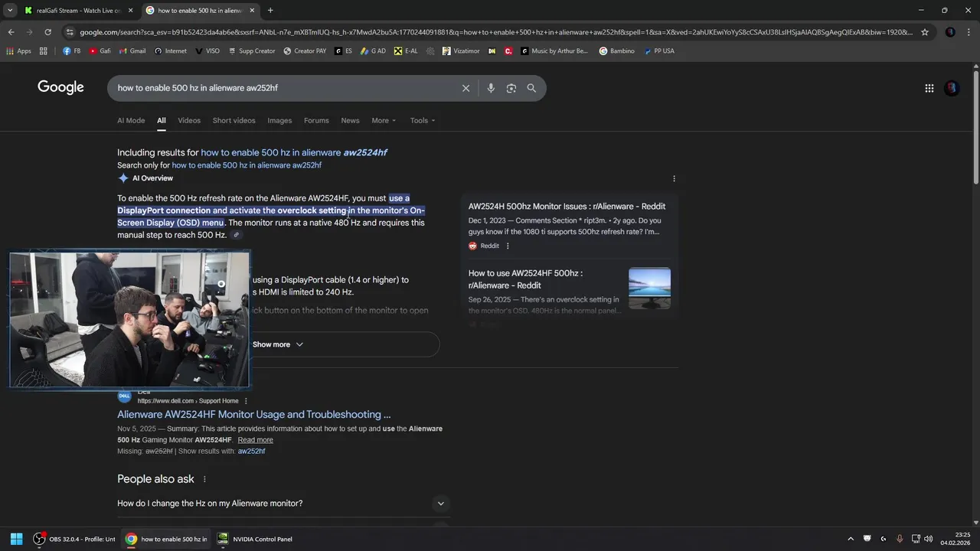Select the Forums search tab
The height and width of the screenshot is (551, 980).
click(x=316, y=120)
